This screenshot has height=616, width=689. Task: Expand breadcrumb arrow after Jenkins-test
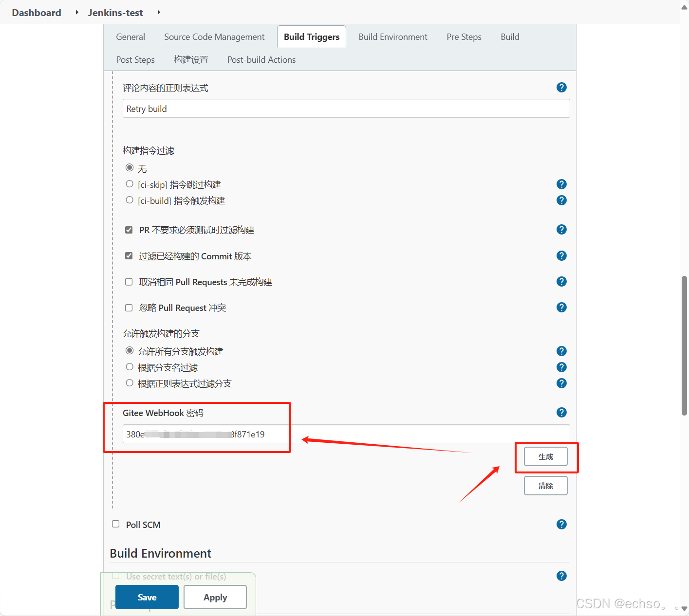click(159, 12)
